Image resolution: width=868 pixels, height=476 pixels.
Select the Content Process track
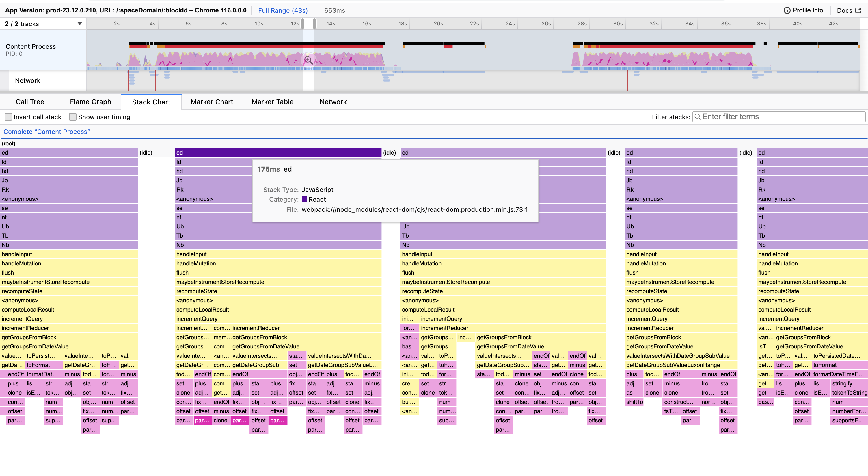43,50
